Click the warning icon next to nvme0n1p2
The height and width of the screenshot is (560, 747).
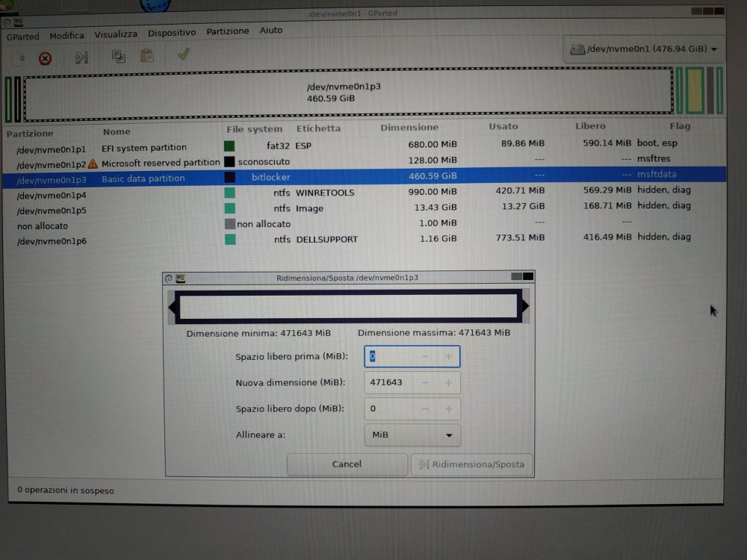point(93,164)
